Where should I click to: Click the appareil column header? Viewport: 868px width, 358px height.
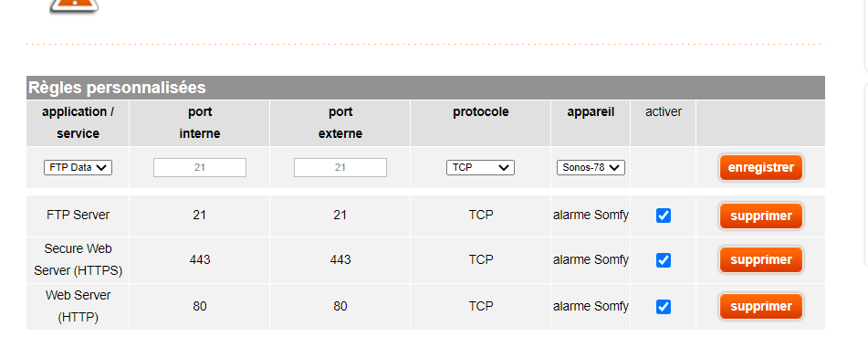pos(591,112)
